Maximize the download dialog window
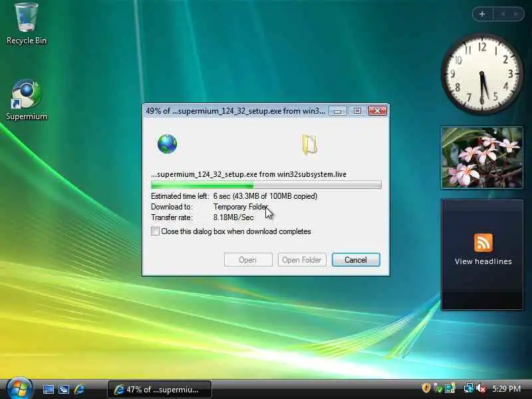The width and height of the screenshot is (532, 399). pyautogui.click(x=357, y=111)
